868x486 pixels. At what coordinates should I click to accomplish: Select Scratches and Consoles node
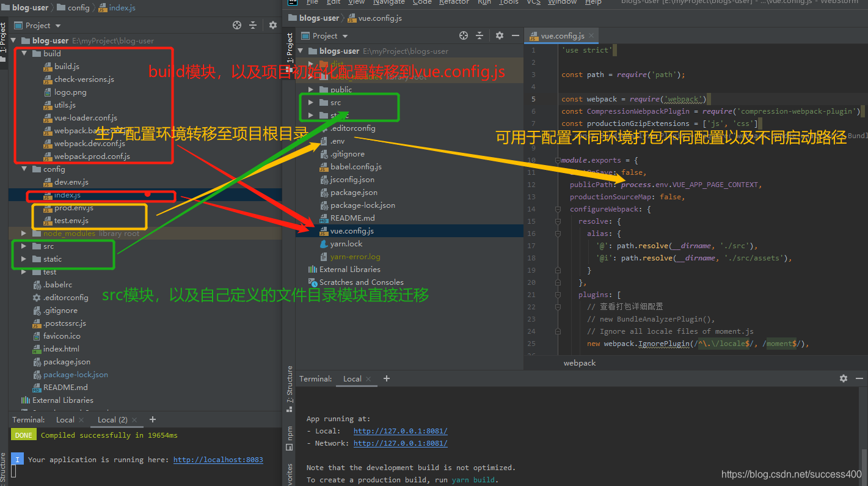pyautogui.click(x=356, y=282)
